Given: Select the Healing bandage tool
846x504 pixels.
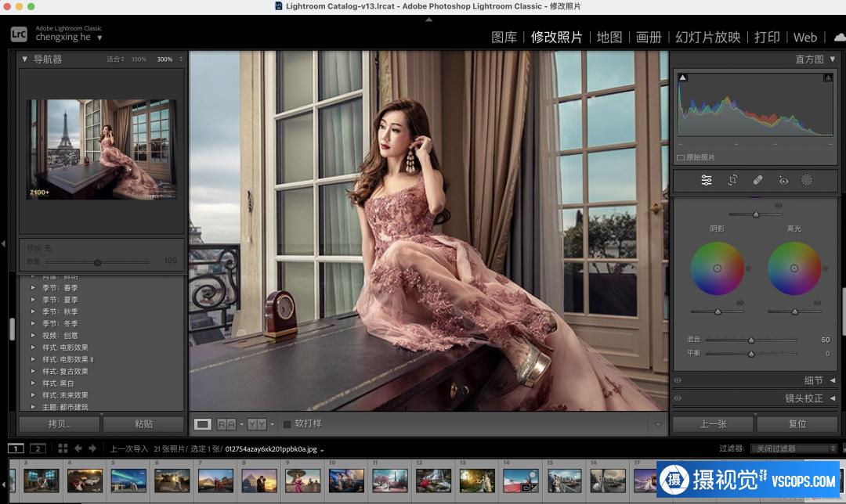Looking at the screenshot, I should 757,181.
